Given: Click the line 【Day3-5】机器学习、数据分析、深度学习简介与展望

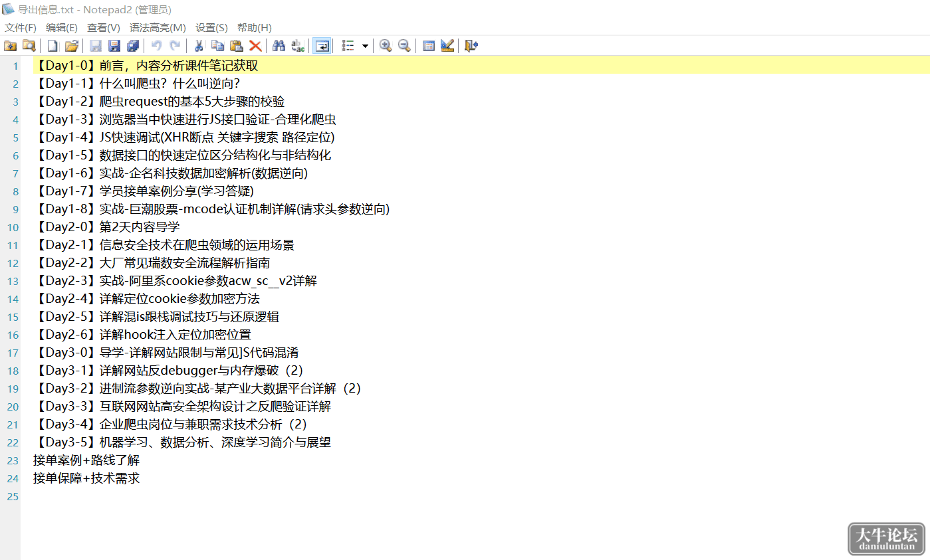Looking at the screenshot, I should (182, 442).
